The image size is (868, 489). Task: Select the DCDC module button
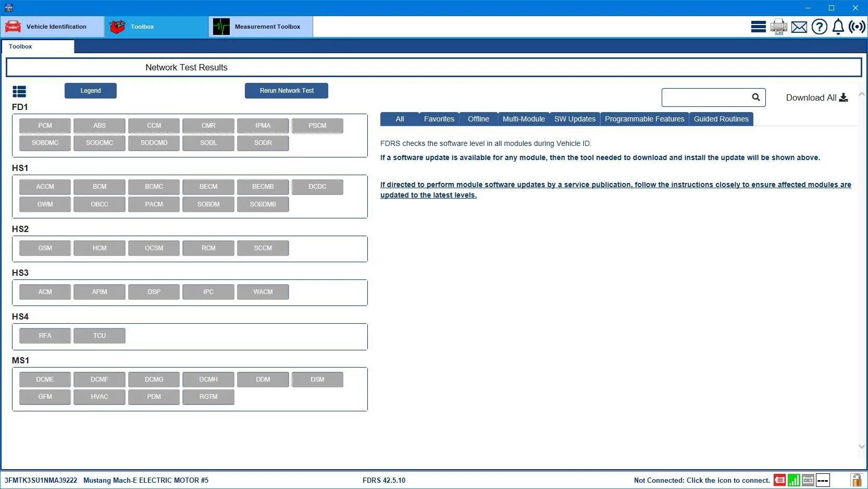tap(317, 187)
